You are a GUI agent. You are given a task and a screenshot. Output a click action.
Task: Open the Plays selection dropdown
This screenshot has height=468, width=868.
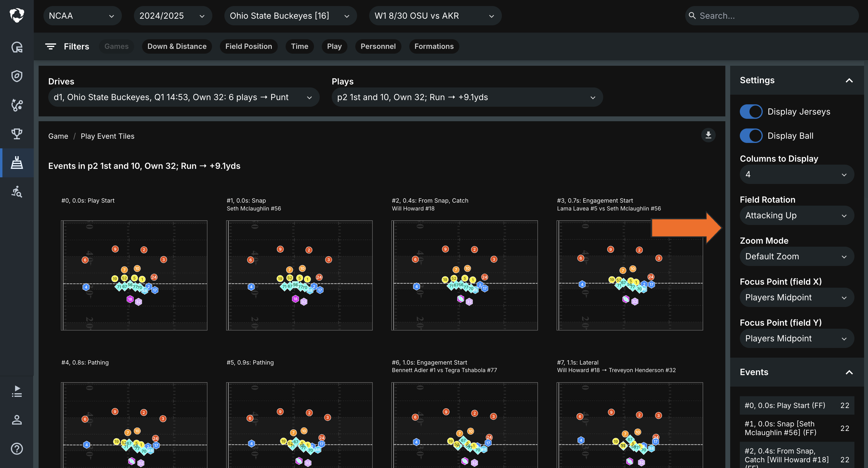click(467, 97)
